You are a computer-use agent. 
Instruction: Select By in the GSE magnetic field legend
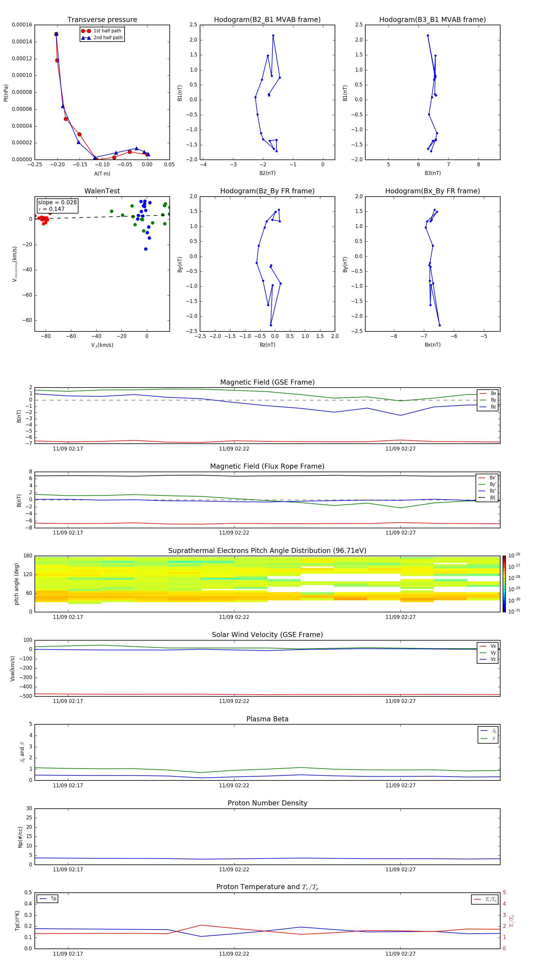[x=488, y=400]
